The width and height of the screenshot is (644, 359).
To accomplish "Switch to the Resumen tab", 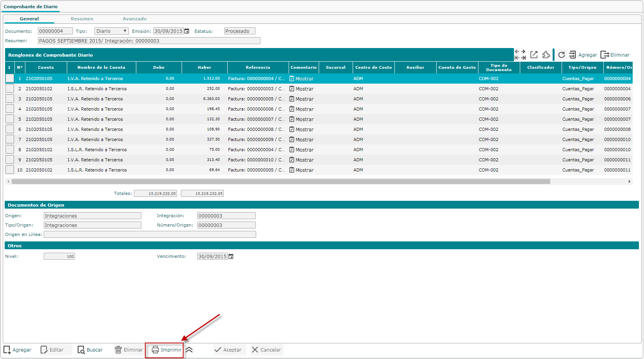I will coord(82,19).
